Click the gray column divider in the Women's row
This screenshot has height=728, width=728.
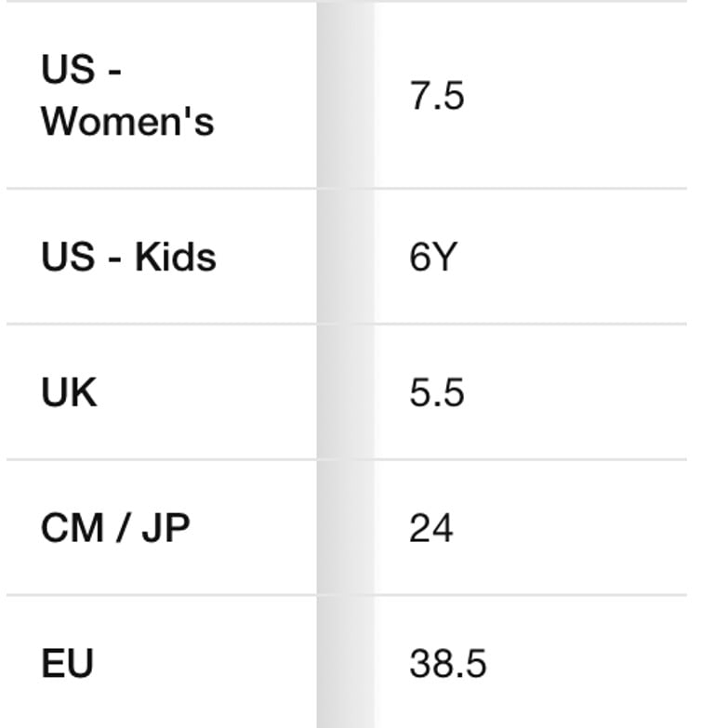346,96
